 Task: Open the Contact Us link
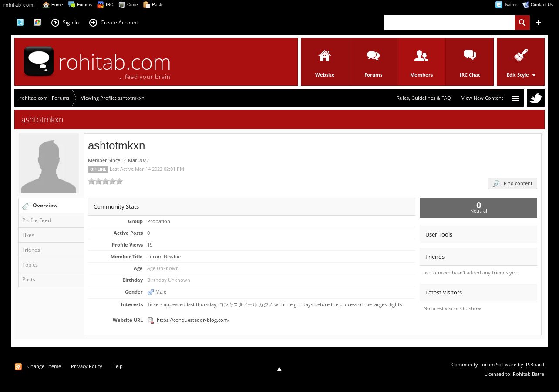coord(538,5)
